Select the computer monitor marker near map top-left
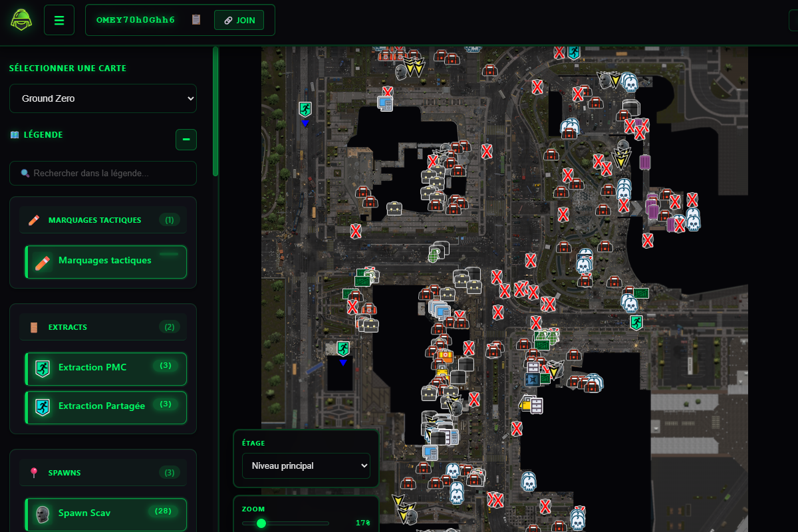Image resolution: width=798 pixels, height=532 pixels. click(384, 103)
